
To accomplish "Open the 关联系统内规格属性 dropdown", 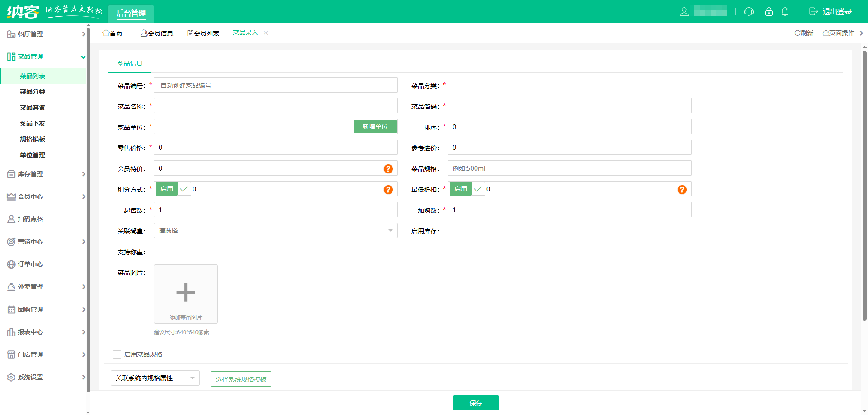I will tap(155, 378).
